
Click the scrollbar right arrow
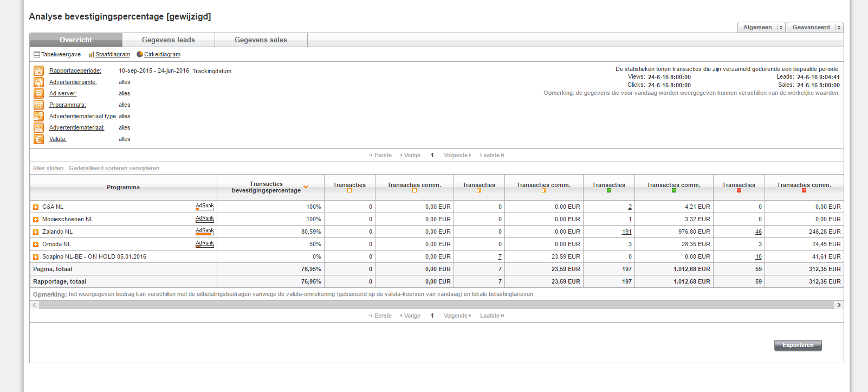coord(839,305)
